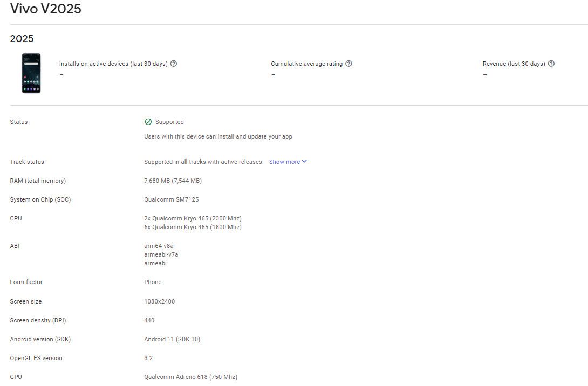Select 2x Qualcomm Kryo 465 (2300 Mhz)
The width and height of the screenshot is (588, 386).
(x=193, y=218)
